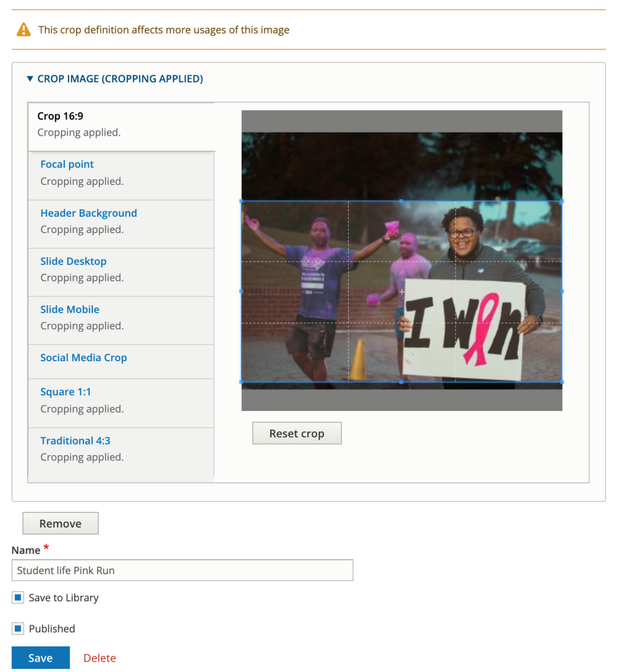This screenshot has height=672, width=623.
Task: Toggle the Save to Library checkbox
Action: [x=18, y=597]
